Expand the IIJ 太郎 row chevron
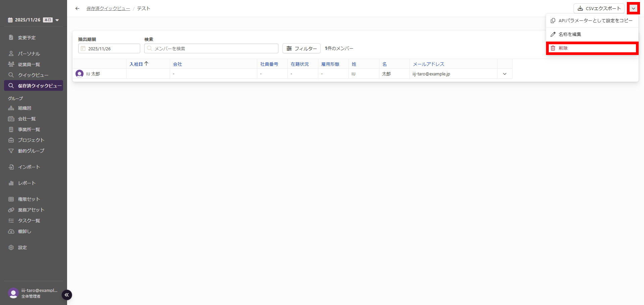This screenshot has height=305, width=644. [x=504, y=74]
